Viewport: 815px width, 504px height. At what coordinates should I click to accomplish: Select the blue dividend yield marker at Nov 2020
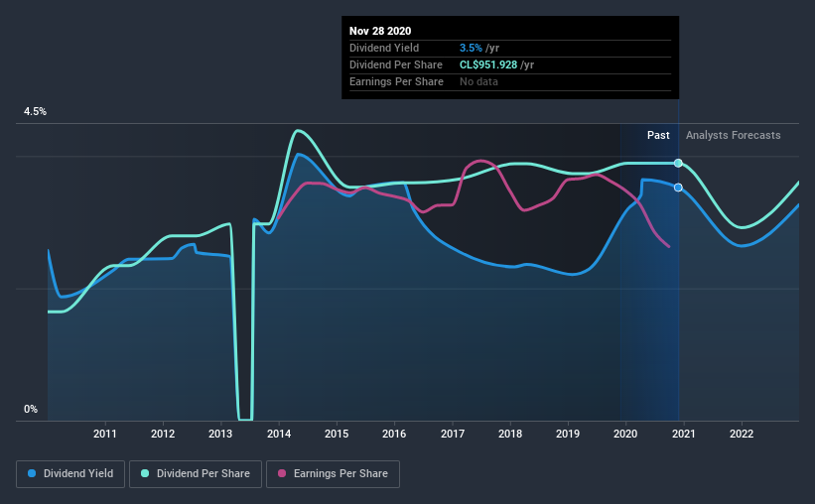tap(678, 188)
